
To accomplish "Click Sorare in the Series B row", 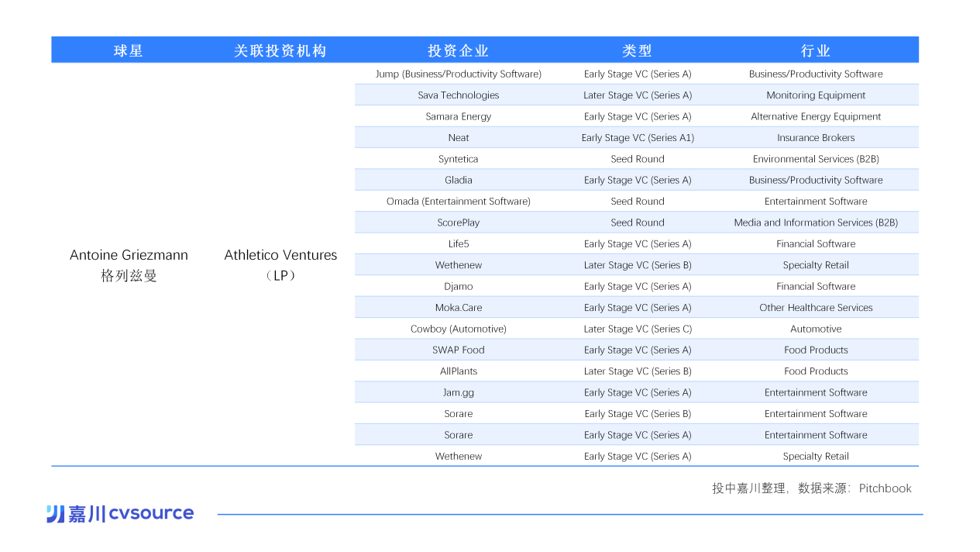I will click(x=459, y=414).
